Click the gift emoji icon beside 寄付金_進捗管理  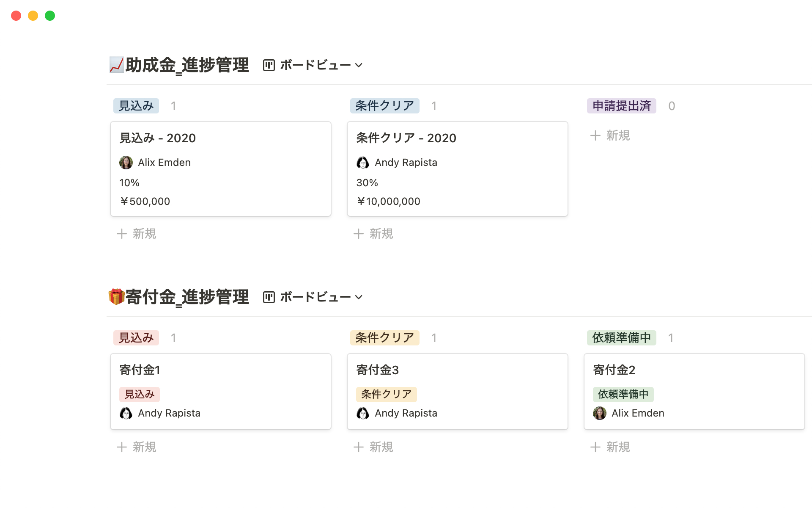click(116, 297)
